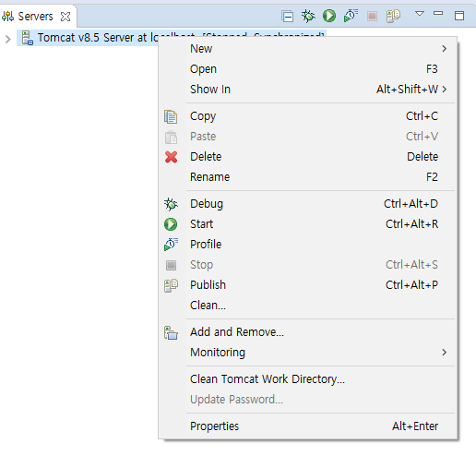Click the Tomcat server icon in tree
This screenshot has width=476, height=456.
pos(28,38)
